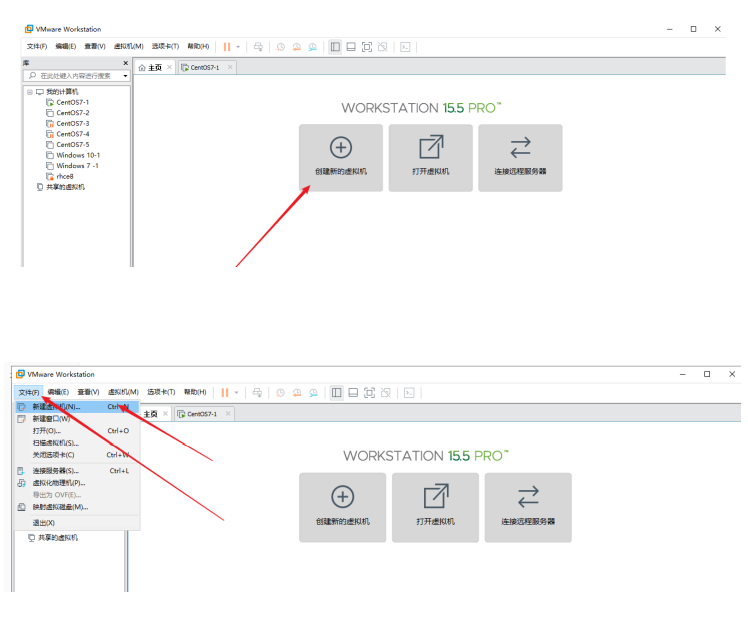748x640 pixels.
Task: Open 帮助(H) menu in the library-panel window
Action: [198, 46]
